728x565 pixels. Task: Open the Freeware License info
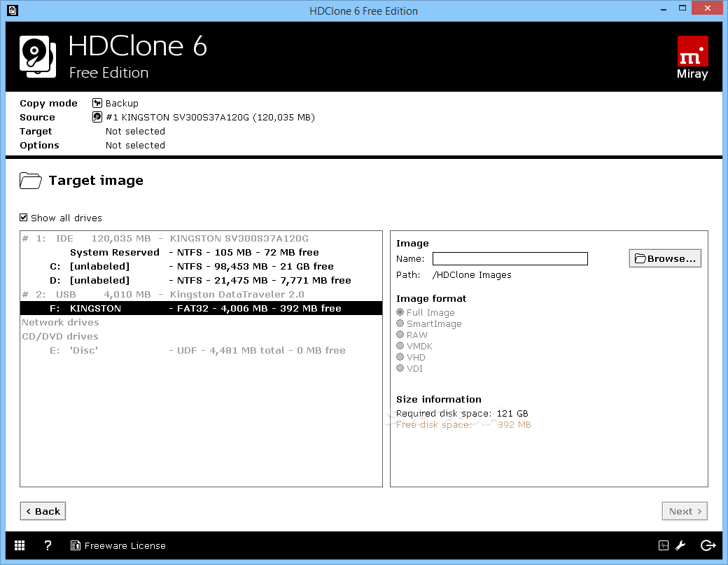pos(118,545)
